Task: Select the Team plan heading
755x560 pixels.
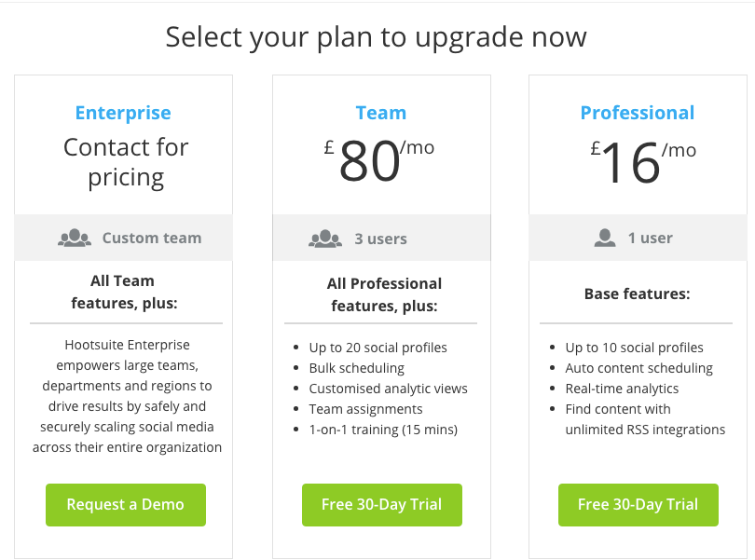Action: click(380, 112)
